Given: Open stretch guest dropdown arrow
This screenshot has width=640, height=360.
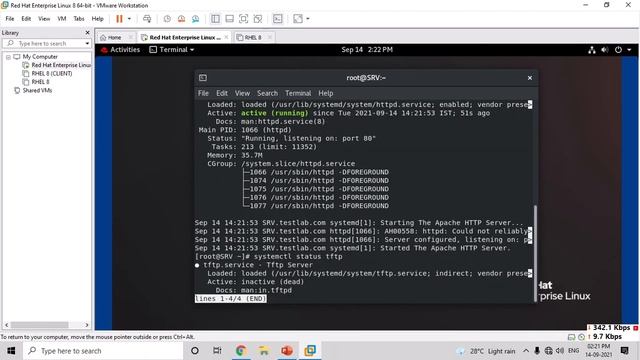Looking at the screenshot, I should click(x=308, y=19).
